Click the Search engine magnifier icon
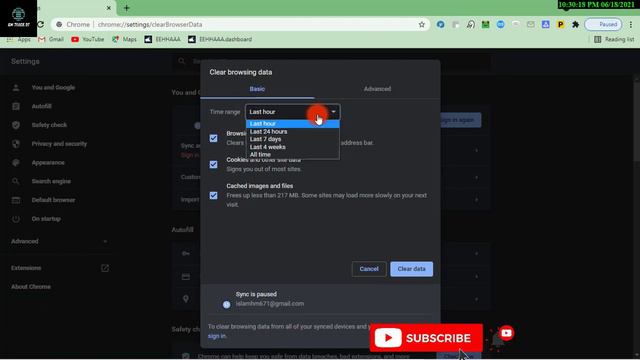The height and width of the screenshot is (360, 640). pyautogui.click(x=16, y=182)
